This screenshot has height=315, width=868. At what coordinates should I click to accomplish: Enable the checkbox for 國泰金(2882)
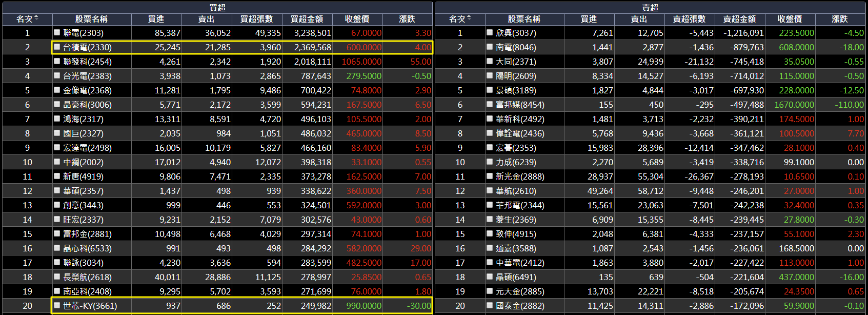point(490,305)
